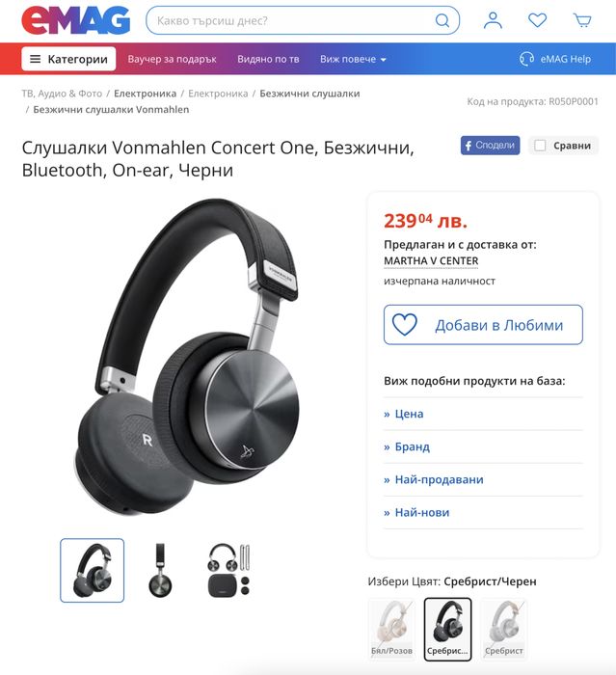Open the favorites heart icon in header
This screenshot has height=675, width=616.
tap(537, 20)
